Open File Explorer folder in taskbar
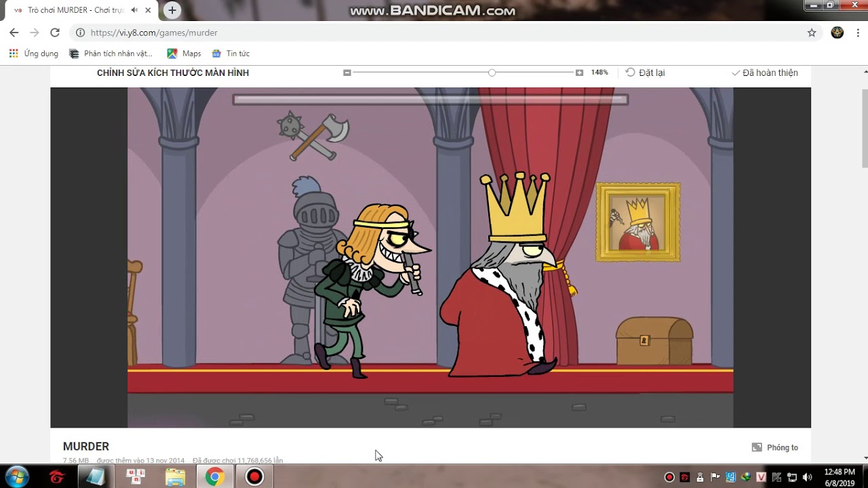Screen dimensions: 868x488 click(x=176, y=477)
